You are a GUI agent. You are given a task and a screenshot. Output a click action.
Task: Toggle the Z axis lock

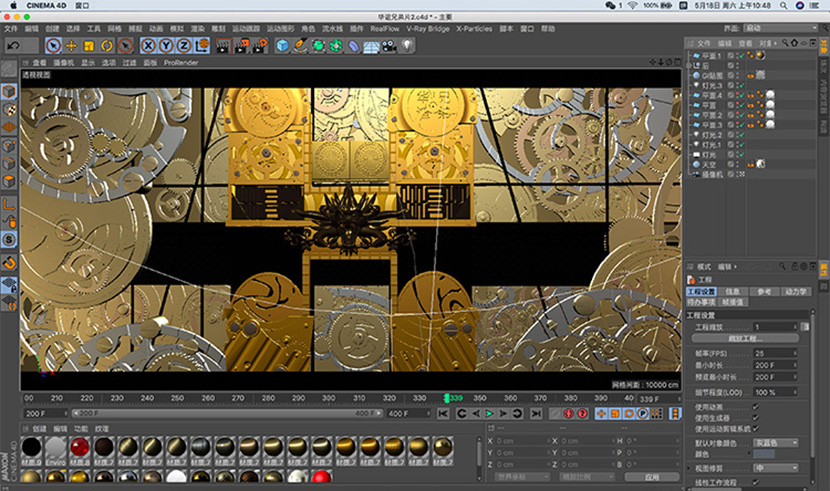[x=184, y=46]
